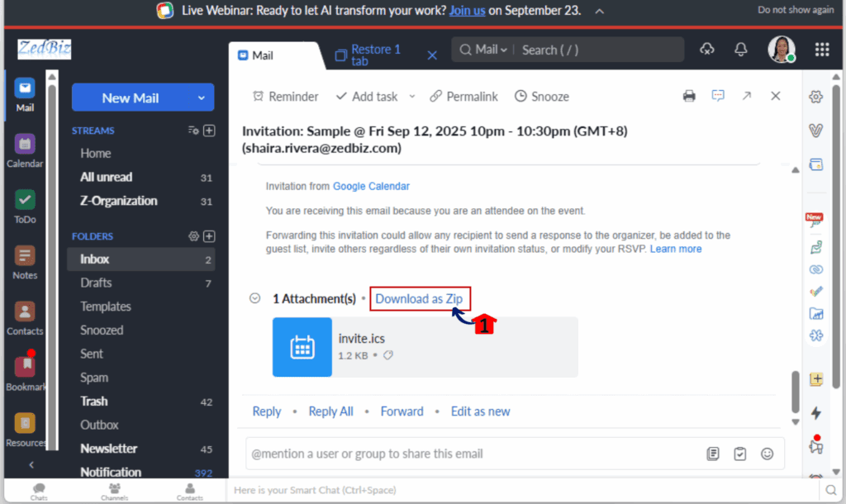
Task: Click Reply link
Action: click(267, 411)
